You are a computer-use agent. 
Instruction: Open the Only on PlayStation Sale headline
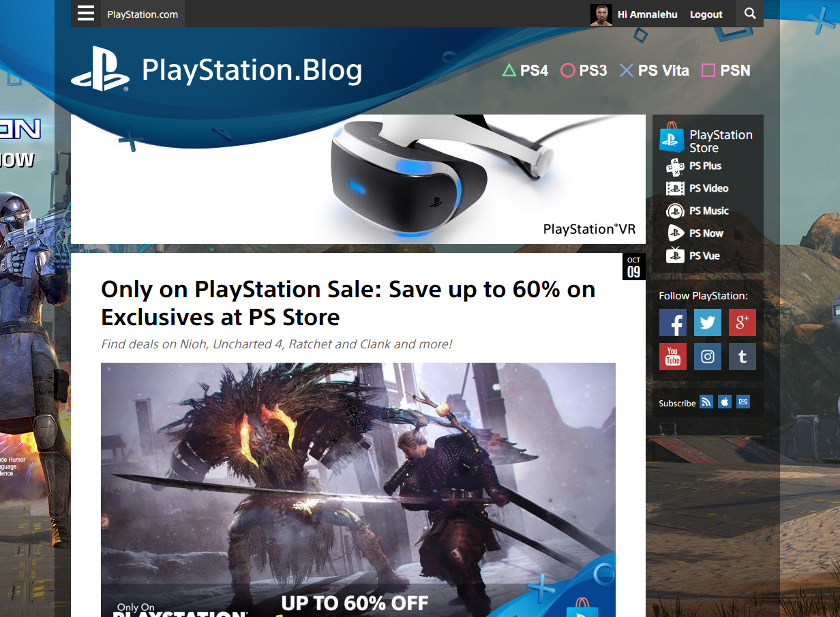[348, 303]
